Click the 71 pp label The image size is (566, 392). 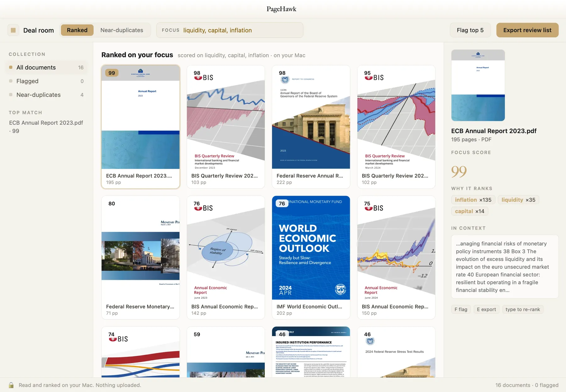(x=112, y=313)
